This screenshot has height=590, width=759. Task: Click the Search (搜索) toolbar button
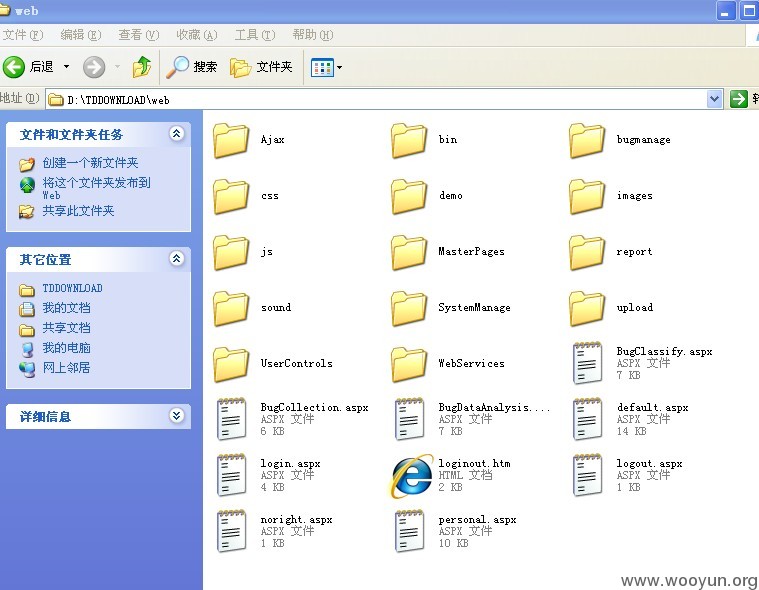pos(192,67)
